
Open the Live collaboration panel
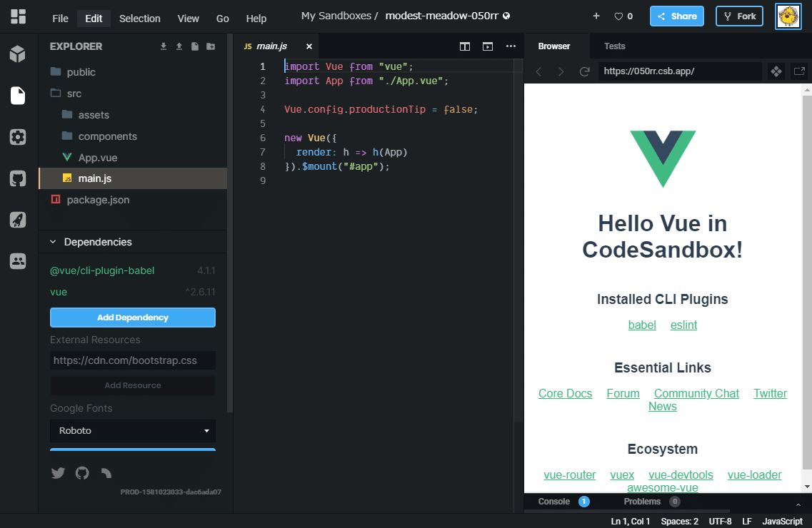(18, 260)
